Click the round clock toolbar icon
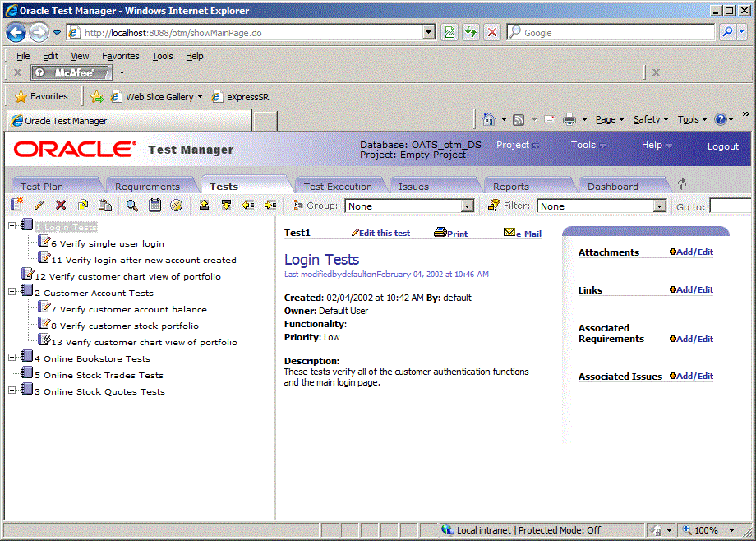 click(177, 205)
